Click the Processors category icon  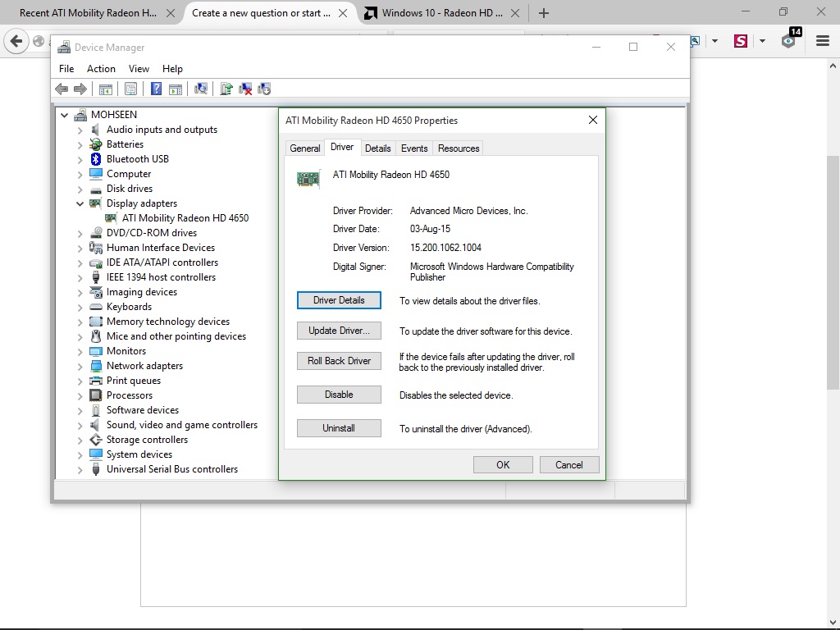96,395
